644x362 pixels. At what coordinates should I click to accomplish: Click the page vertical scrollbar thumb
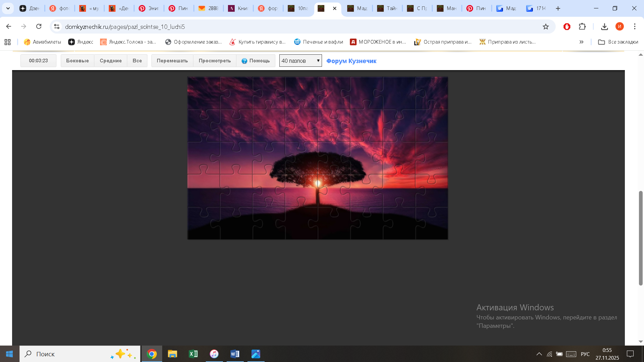pos(641,238)
